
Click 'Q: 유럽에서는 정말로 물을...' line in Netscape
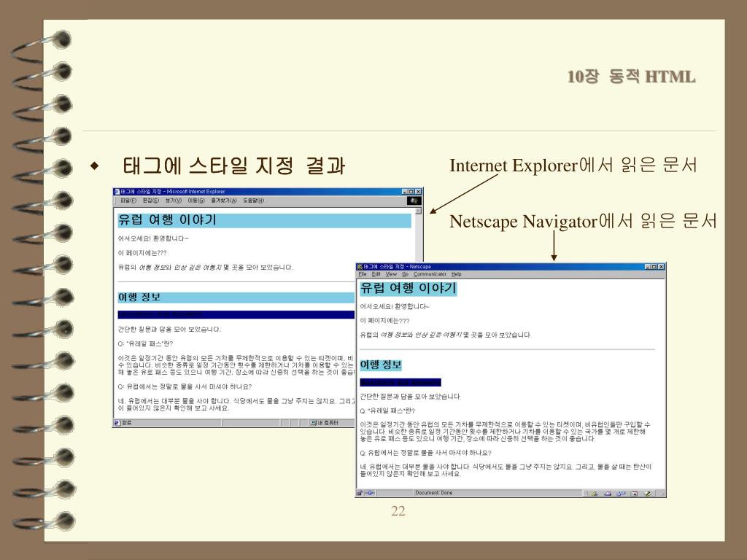(425, 453)
